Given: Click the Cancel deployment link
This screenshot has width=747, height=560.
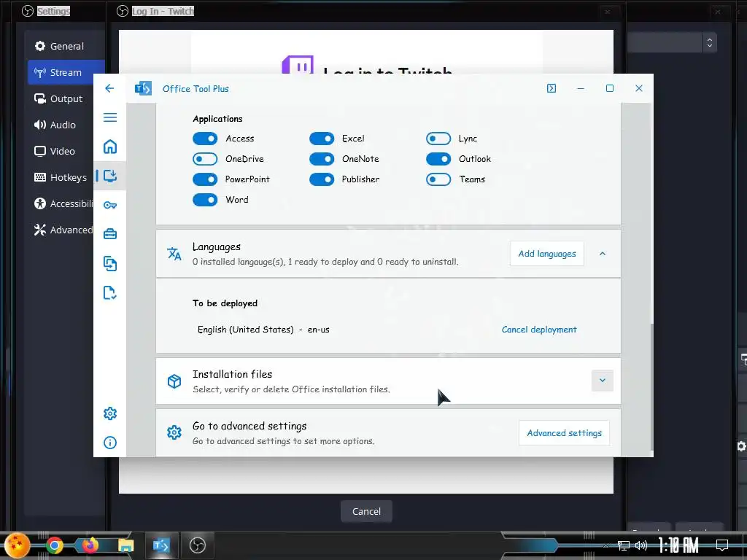Looking at the screenshot, I should click(x=539, y=330).
